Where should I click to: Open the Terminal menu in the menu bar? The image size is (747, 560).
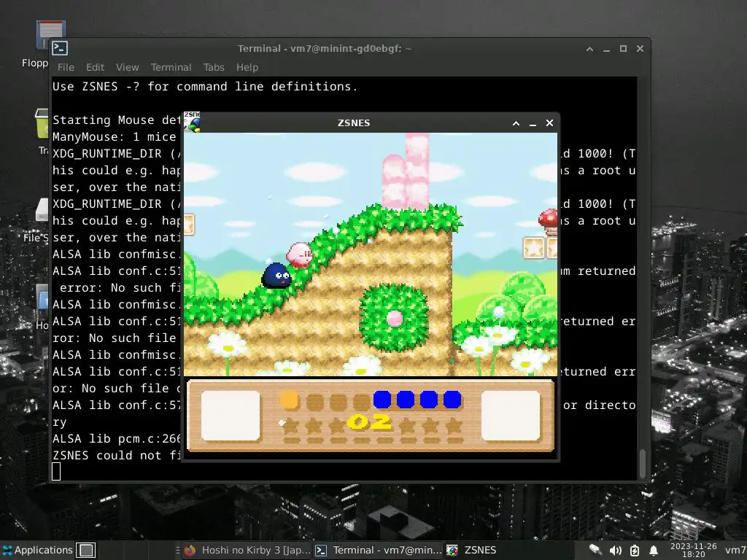[x=171, y=68]
